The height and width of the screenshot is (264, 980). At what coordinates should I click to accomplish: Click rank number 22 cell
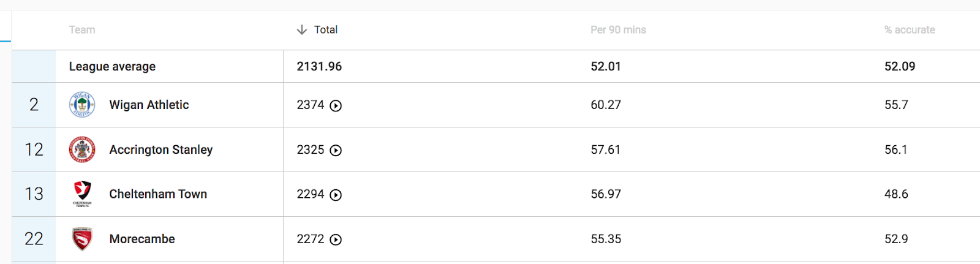click(x=34, y=239)
